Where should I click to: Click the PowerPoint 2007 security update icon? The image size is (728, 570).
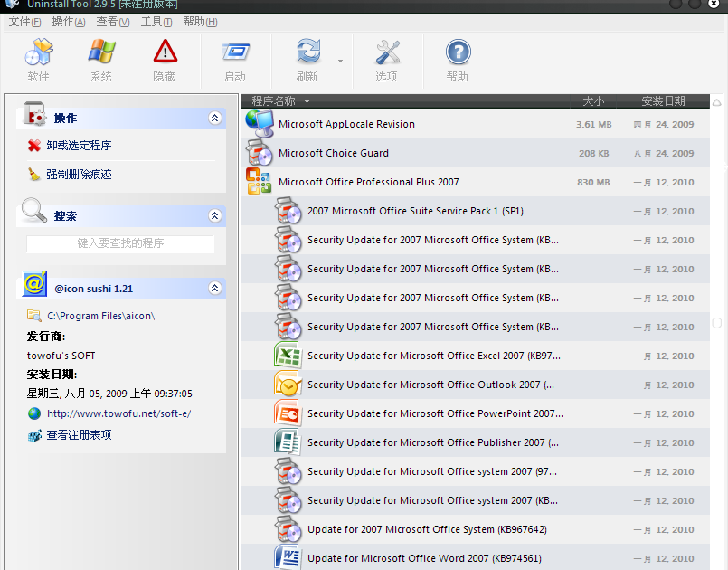288,413
